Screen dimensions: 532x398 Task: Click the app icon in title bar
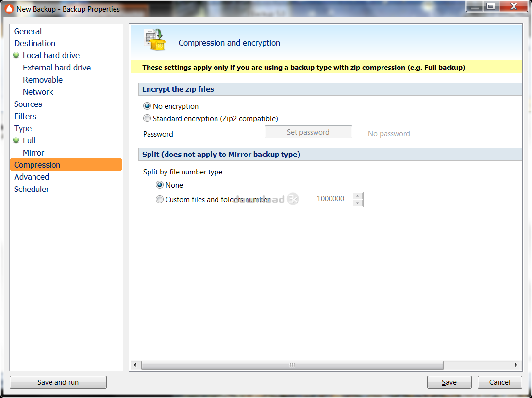[x=9, y=9]
